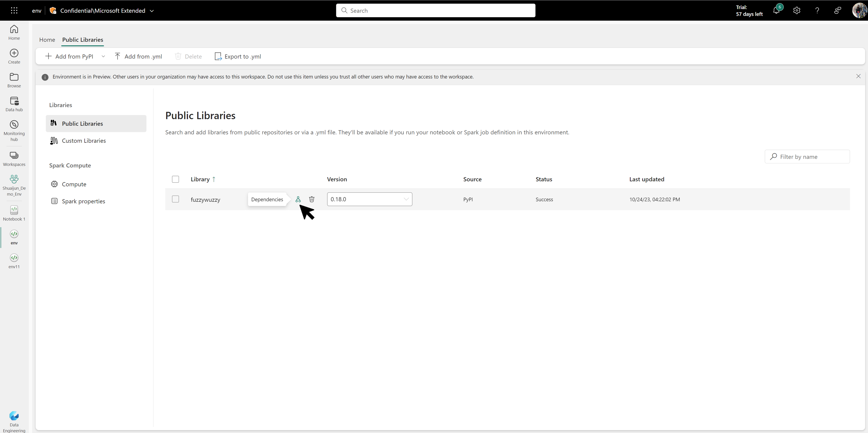
Task: Click the Spark properties icon
Action: coord(54,201)
